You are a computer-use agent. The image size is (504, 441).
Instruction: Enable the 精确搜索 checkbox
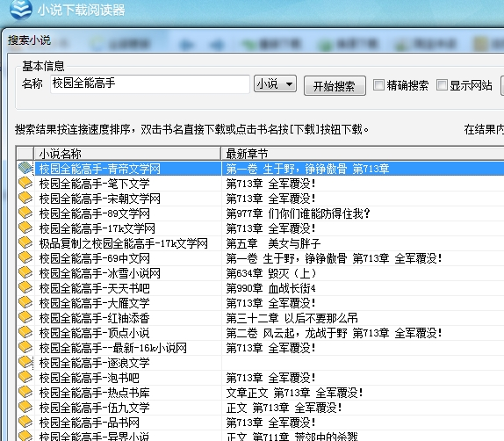click(x=378, y=85)
